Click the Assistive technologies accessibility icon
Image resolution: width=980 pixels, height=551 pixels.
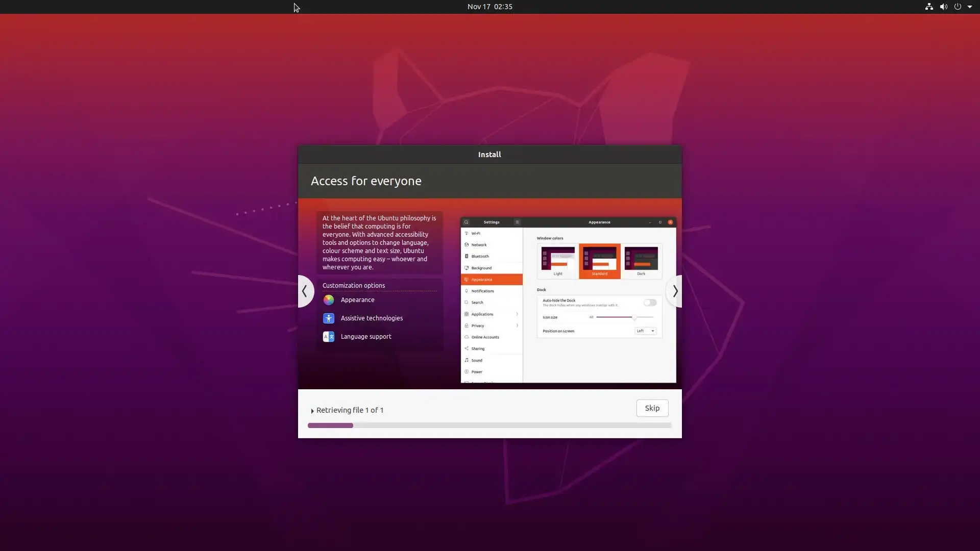pyautogui.click(x=328, y=318)
